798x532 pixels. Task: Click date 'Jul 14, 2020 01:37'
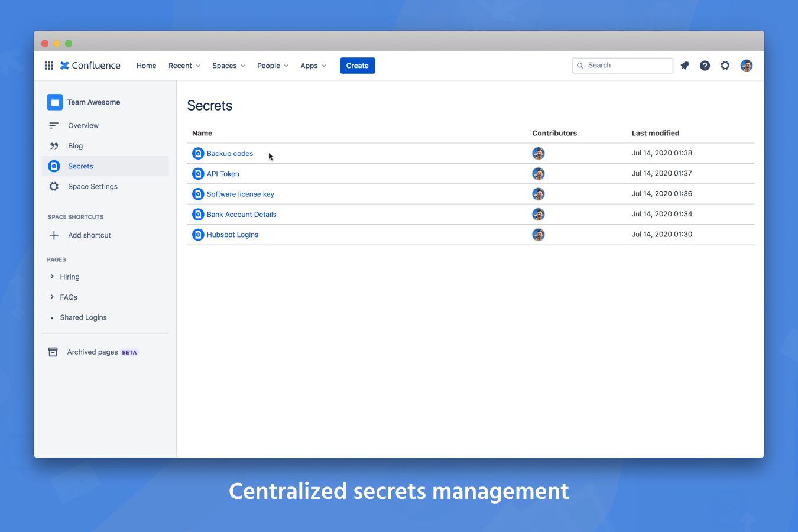click(x=662, y=173)
